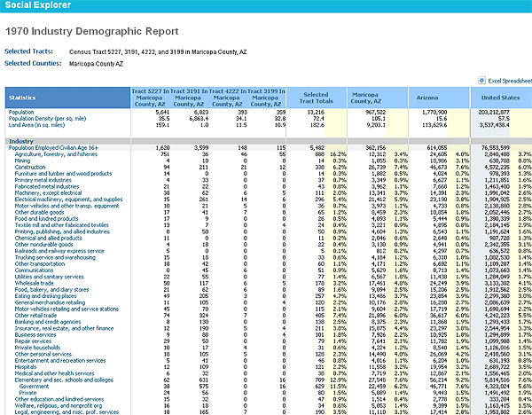This screenshot has width=532, height=415.
Task: Select the Statistics column header
Action: pyautogui.click(x=22, y=97)
